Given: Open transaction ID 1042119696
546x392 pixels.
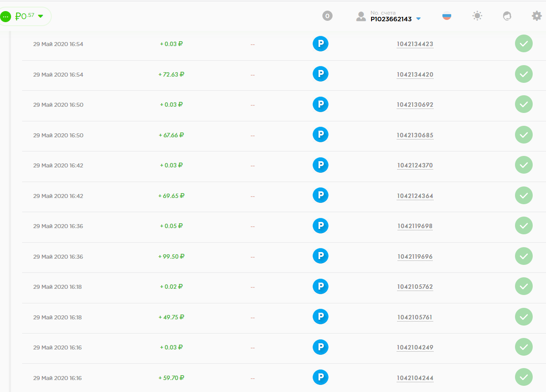Looking at the screenshot, I should point(415,256).
